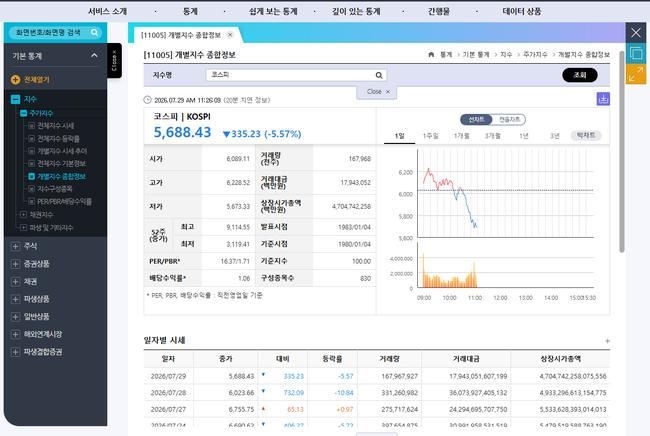Screen dimensions: 650x436
Task: Click the Close x tab under the search bar
Action: [377, 92]
